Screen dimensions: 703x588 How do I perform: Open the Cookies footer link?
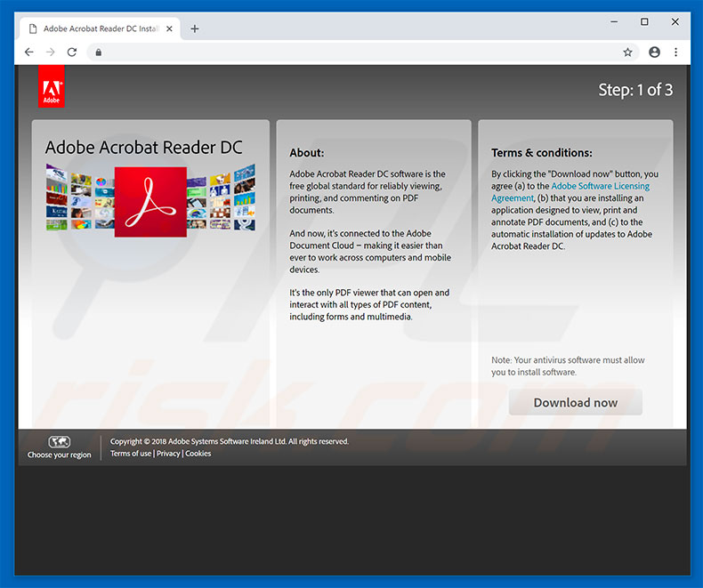click(198, 454)
